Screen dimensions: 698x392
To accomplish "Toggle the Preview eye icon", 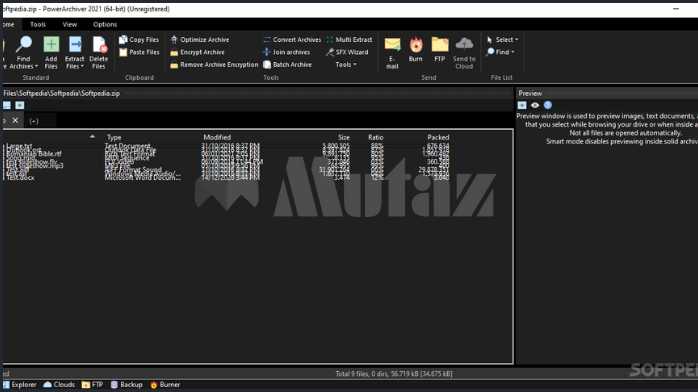I will [x=535, y=105].
